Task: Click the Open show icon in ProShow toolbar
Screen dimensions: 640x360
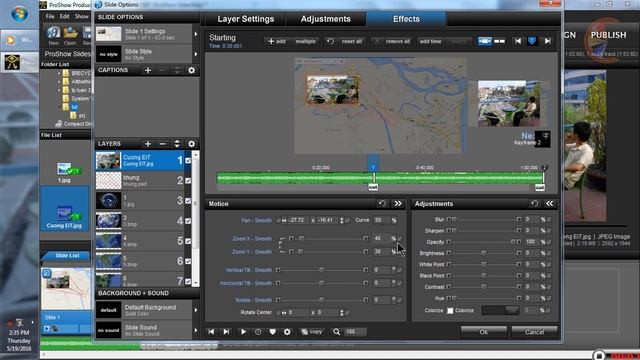Action: 70,34
